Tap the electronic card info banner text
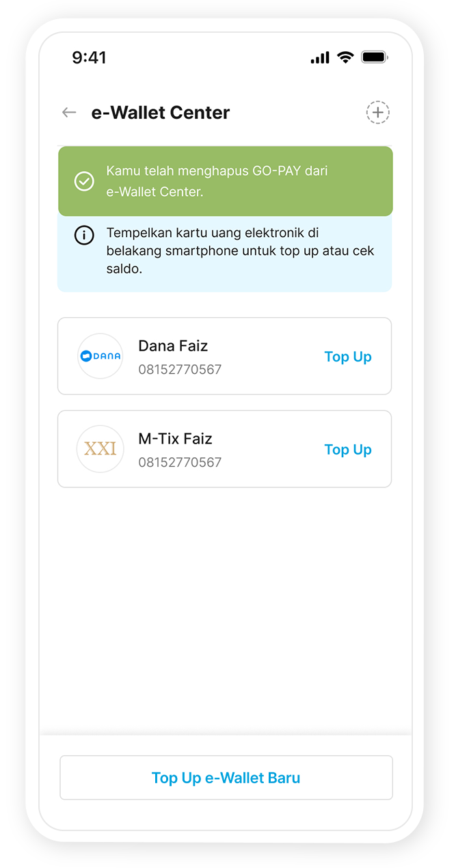Screen dimensions: 456x868 [x=239, y=251]
